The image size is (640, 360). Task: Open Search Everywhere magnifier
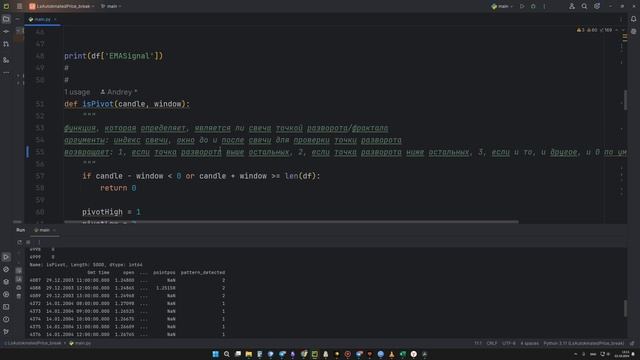584,7
